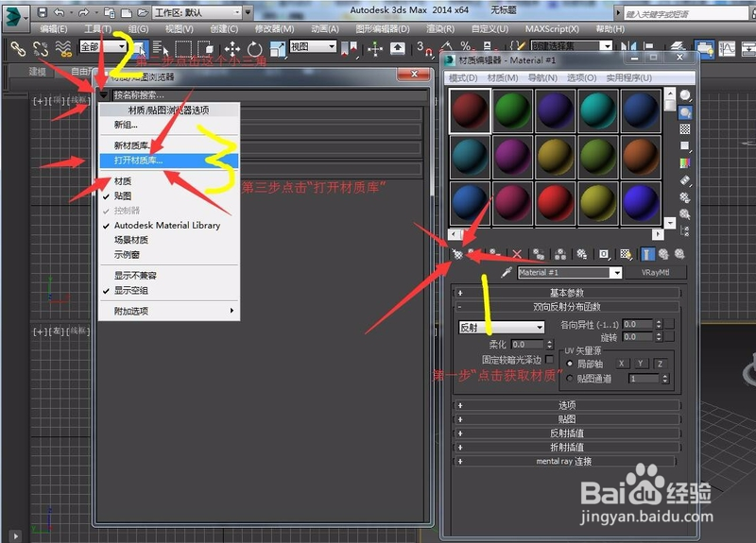Toggle the Backlight icon beside sample slots
Image resolution: width=756 pixels, height=543 pixels.
click(x=685, y=112)
